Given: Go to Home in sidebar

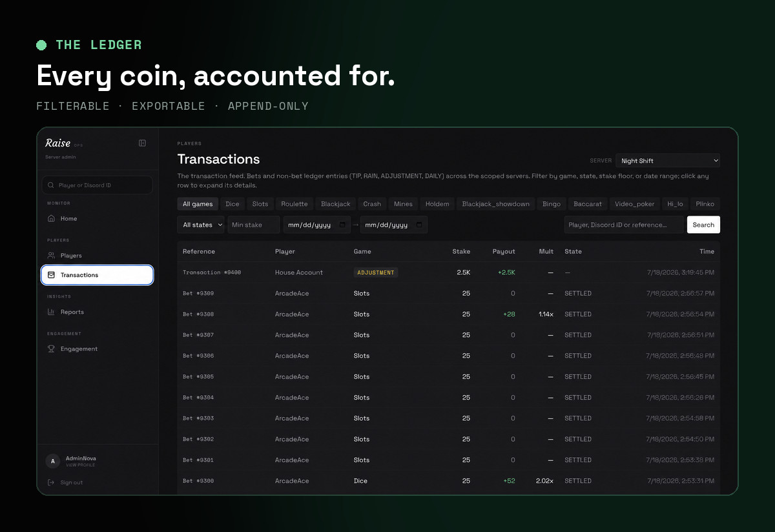Looking at the screenshot, I should pyautogui.click(x=97, y=219).
